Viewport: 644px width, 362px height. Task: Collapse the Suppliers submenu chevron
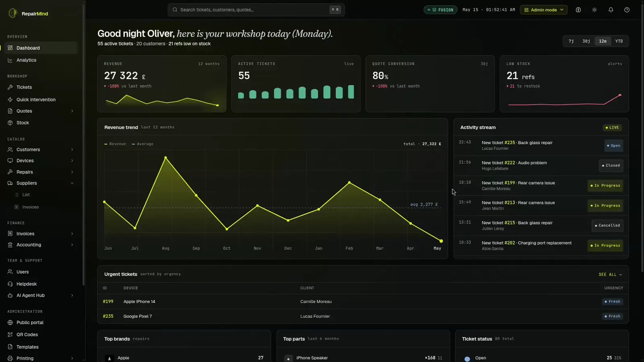[x=72, y=183]
